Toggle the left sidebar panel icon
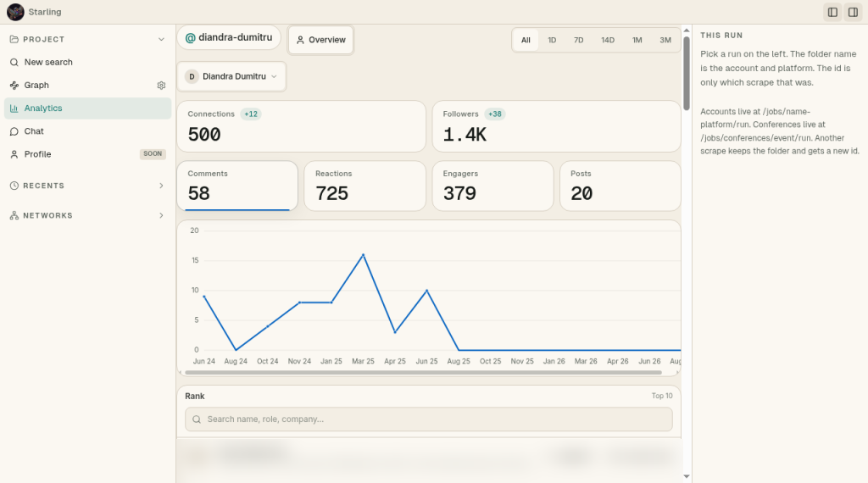This screenshot has width=868, height=483. [x=832, y=12]
